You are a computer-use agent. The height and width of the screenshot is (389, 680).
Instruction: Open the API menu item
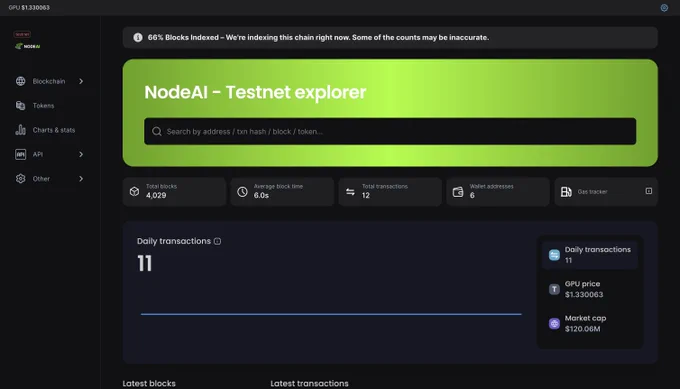click(x=49, y=154)
